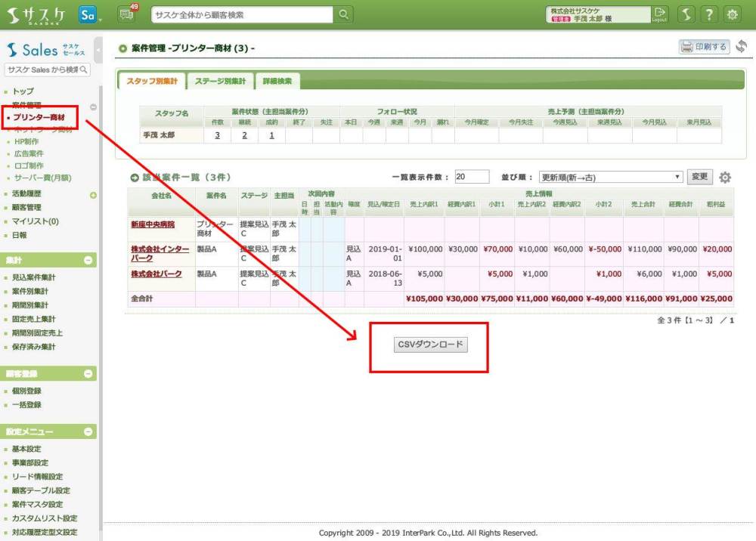This screenshot has width=756, height=541.
Task: Open 株式会社インターパーク company link
Action: point(160,253)
